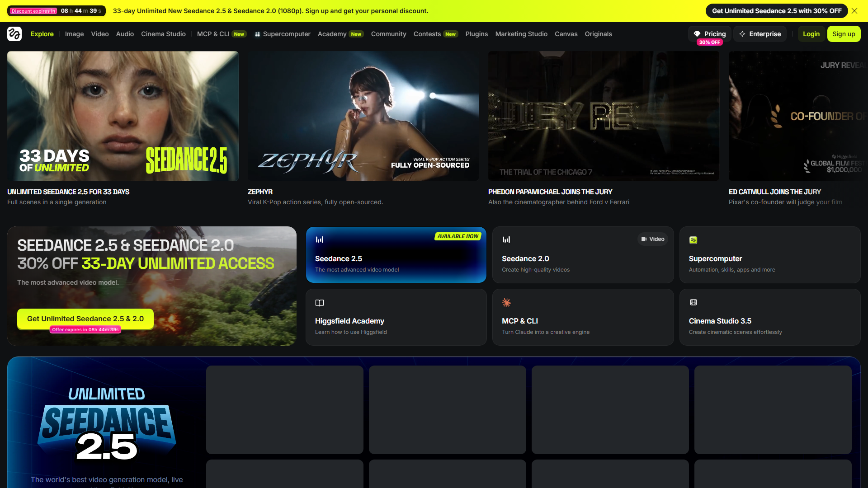Click the Enterprise sparkle icon
Viewport: 868px width, 488px height.
point(742,34)
